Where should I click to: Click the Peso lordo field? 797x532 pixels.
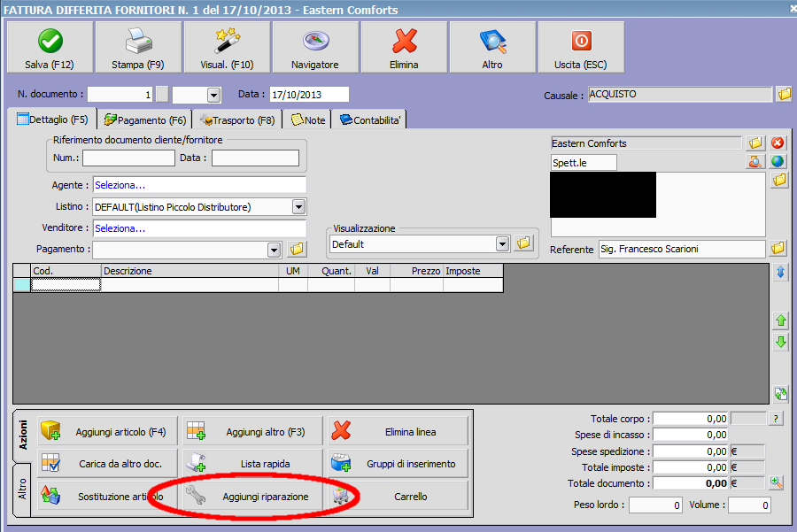pyautogui.click(x=655, y=505)
